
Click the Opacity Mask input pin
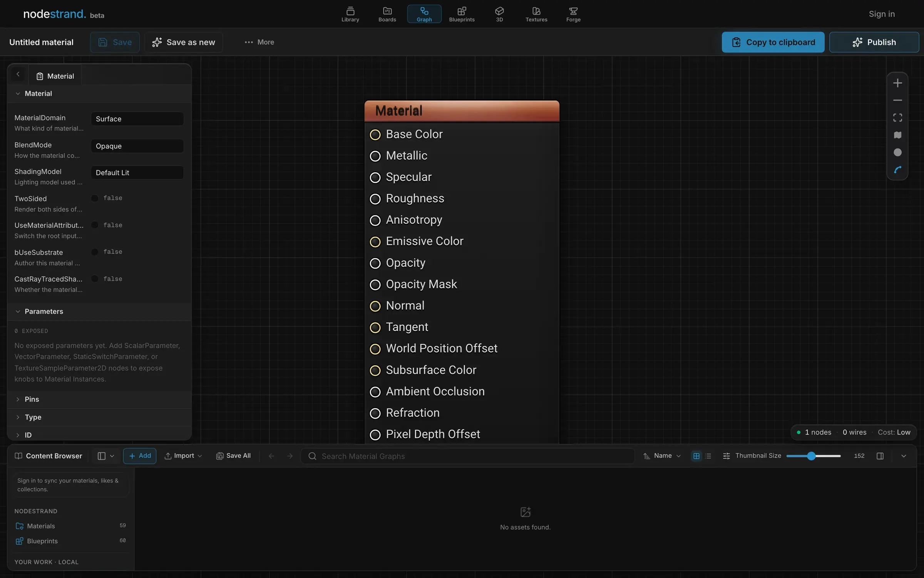375,285
